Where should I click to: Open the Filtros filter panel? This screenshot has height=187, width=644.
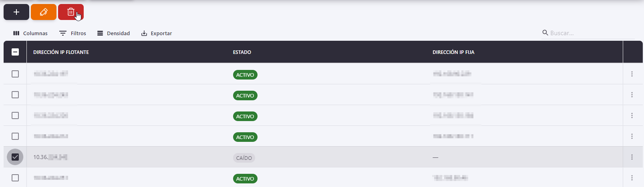(x=72, y=33)
